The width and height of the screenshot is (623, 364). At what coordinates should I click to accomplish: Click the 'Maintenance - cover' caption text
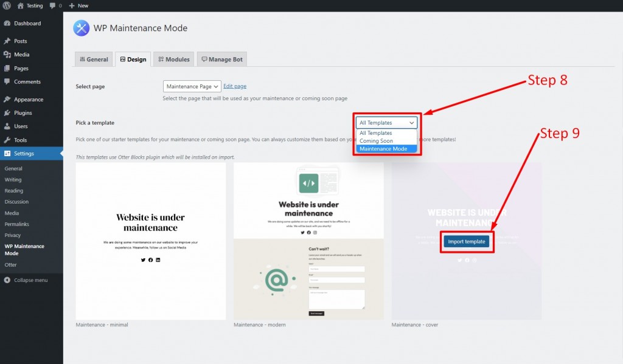415,325
